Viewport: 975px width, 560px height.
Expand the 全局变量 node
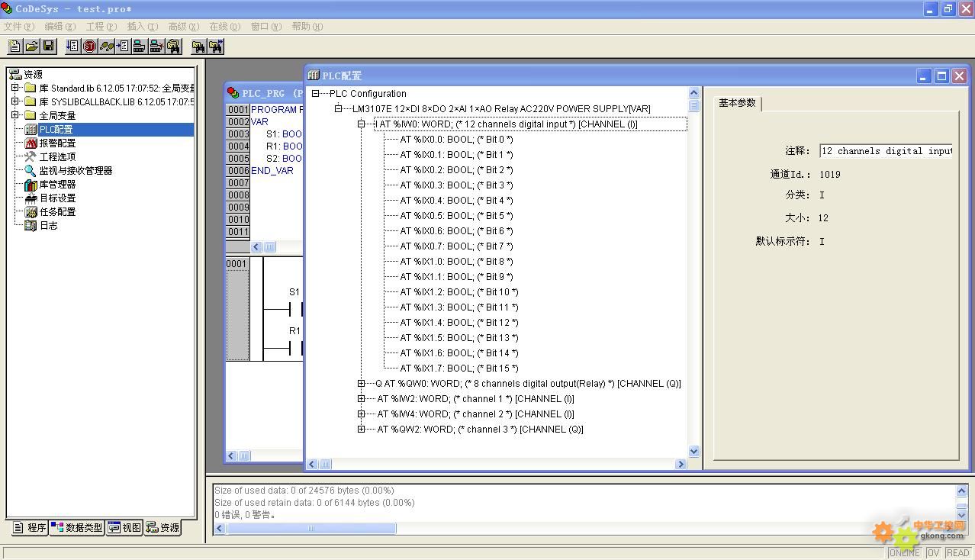point(14,115)
